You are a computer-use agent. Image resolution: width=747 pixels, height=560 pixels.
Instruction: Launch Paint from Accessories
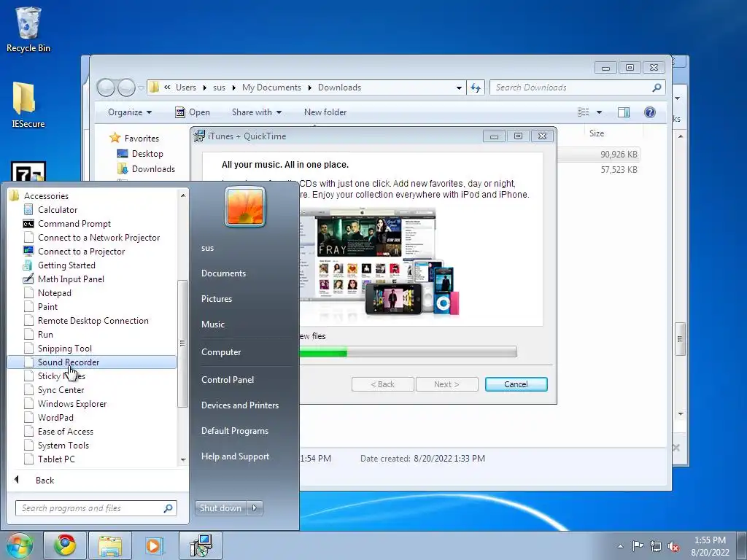[47, 307]
